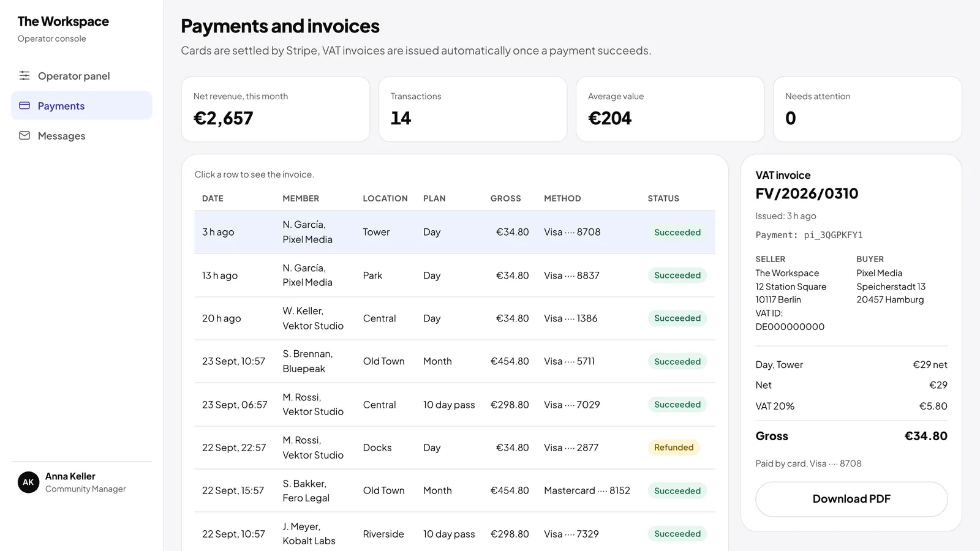Image resolution: width=980 pixels, height=551 pixels.
Task: Click the Gross total €34.80 in invoice
Action: 925,436
